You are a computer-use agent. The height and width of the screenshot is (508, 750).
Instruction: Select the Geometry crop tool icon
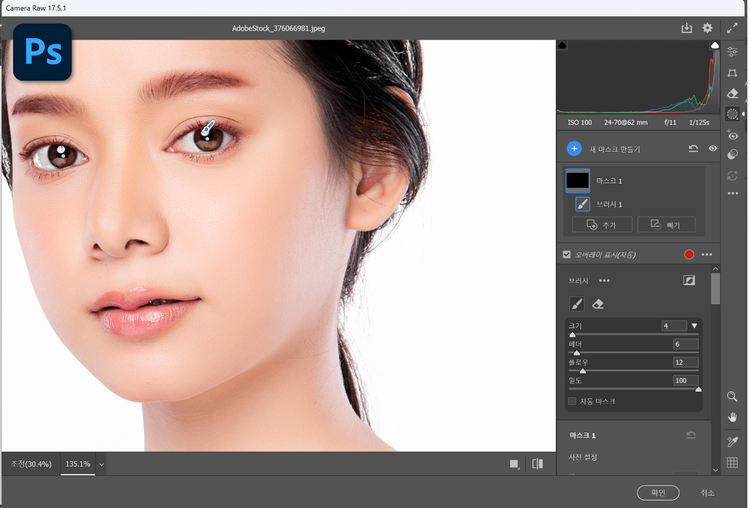[732, 73]
